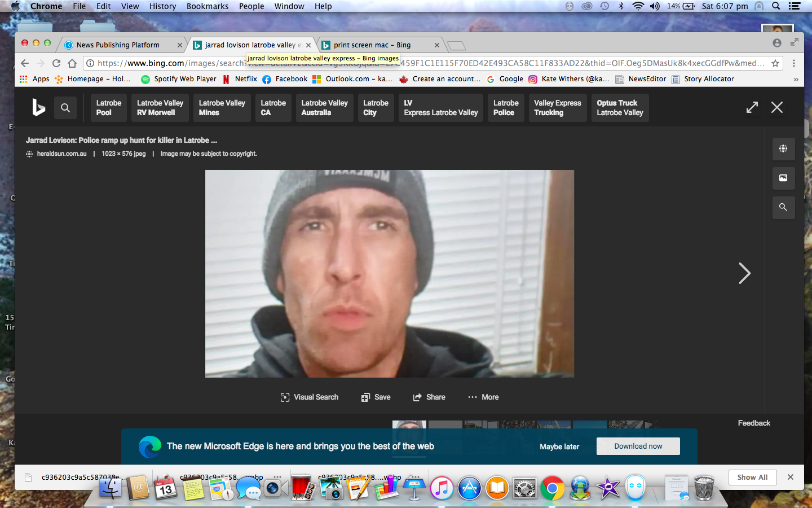Image resolution: width=812 pixels, height=508 pixels.
Task: Select Latrobe City suggestion chip
Action: pyautogui.click(x=376, y=108)
